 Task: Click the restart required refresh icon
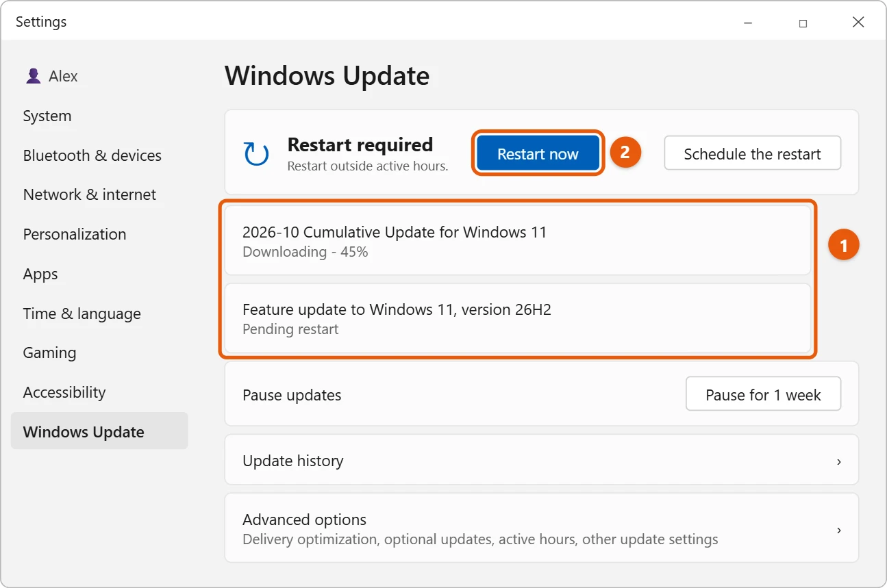coord(257,154)
